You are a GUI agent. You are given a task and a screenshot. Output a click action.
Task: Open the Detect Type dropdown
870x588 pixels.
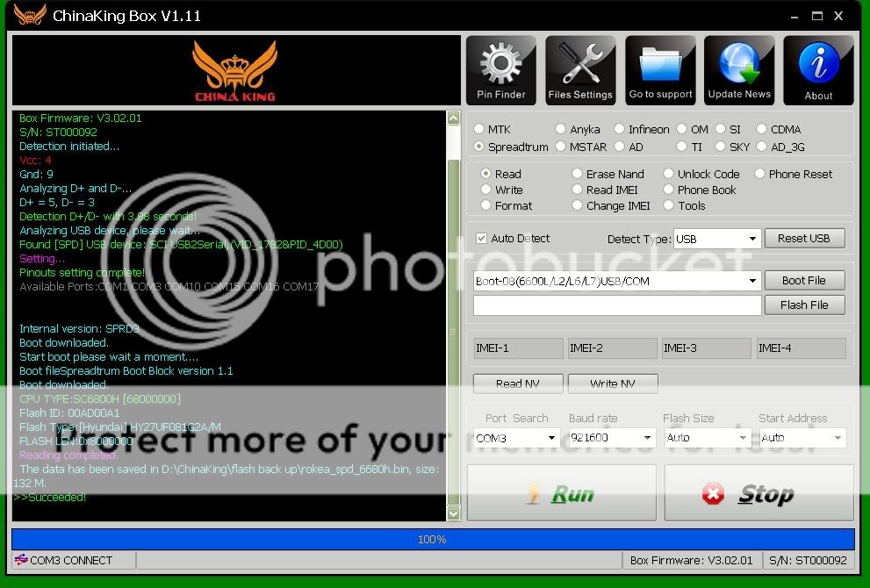(x=751, y=239)
